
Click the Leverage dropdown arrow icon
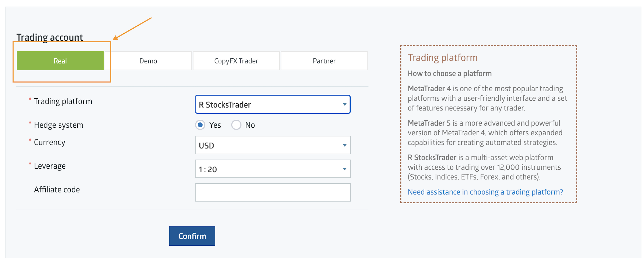click(344, 169)
